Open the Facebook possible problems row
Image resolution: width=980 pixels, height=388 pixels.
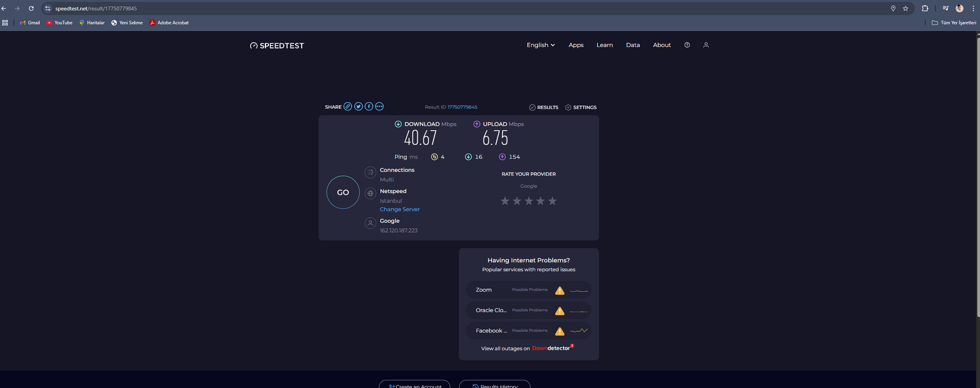point(528,331)
